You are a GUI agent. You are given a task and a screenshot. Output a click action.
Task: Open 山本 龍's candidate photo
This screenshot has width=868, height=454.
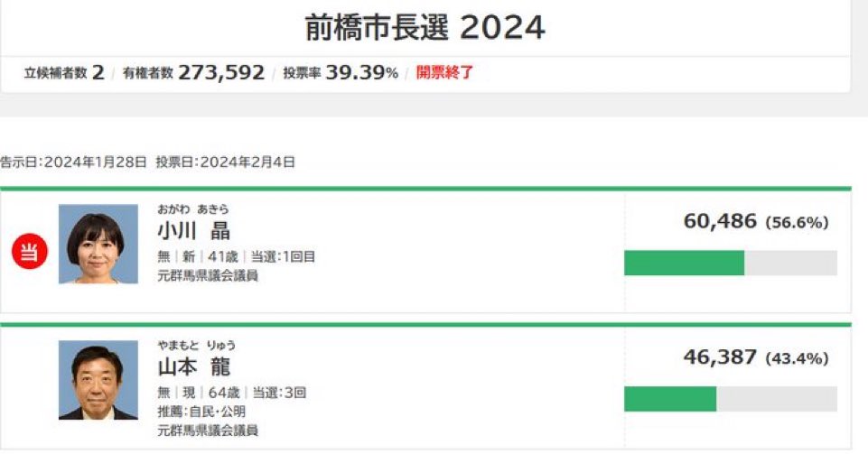point(98,380)
